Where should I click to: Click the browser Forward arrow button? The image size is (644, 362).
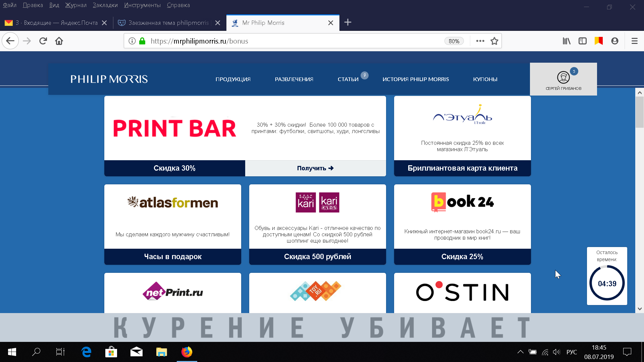point(27,41)
